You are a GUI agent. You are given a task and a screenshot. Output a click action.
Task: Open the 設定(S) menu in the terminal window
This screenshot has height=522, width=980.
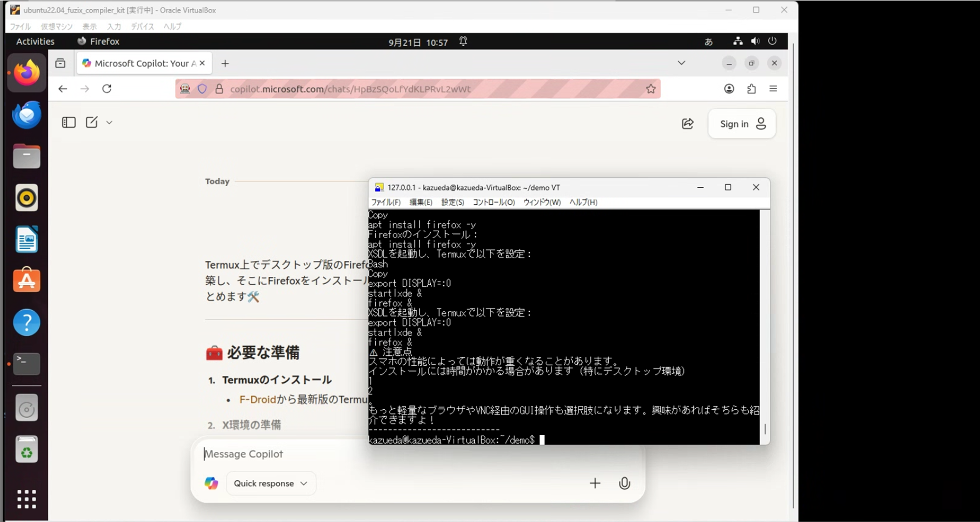click(x=453, y=202)
